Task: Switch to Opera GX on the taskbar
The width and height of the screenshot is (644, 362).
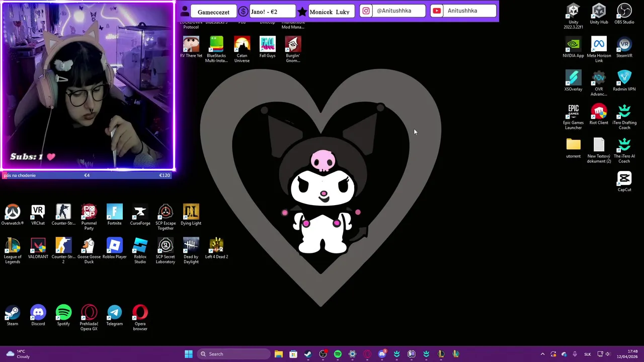Action: pos(367,354)
